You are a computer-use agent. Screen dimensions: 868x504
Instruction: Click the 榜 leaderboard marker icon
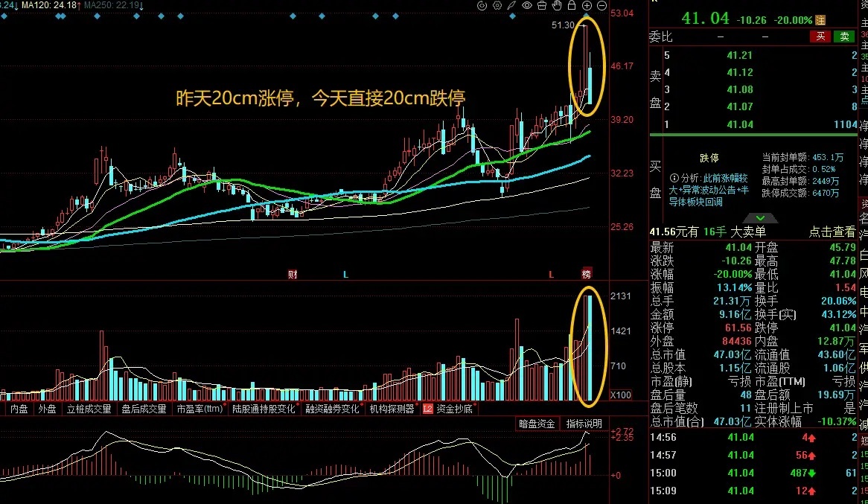pyautogui.click(x=586, y=274)
